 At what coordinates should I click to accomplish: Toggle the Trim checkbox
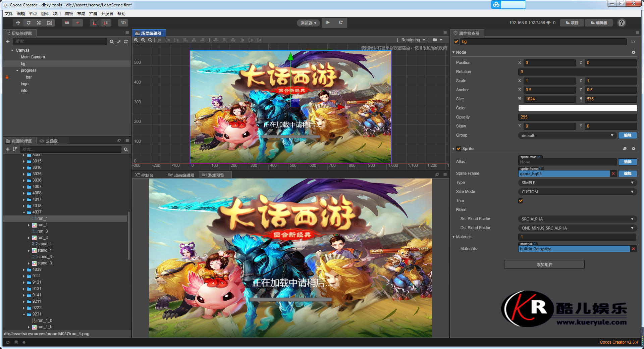(521, 201)
